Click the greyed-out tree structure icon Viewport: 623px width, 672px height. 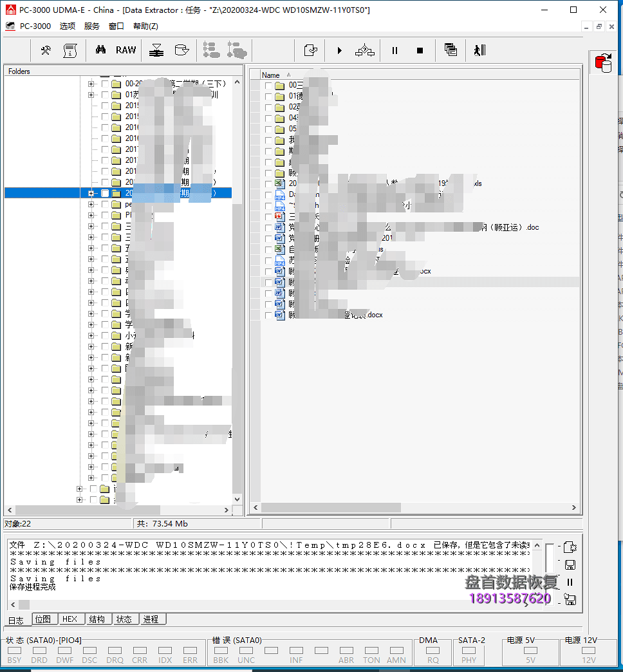click(x=211, y=50)
